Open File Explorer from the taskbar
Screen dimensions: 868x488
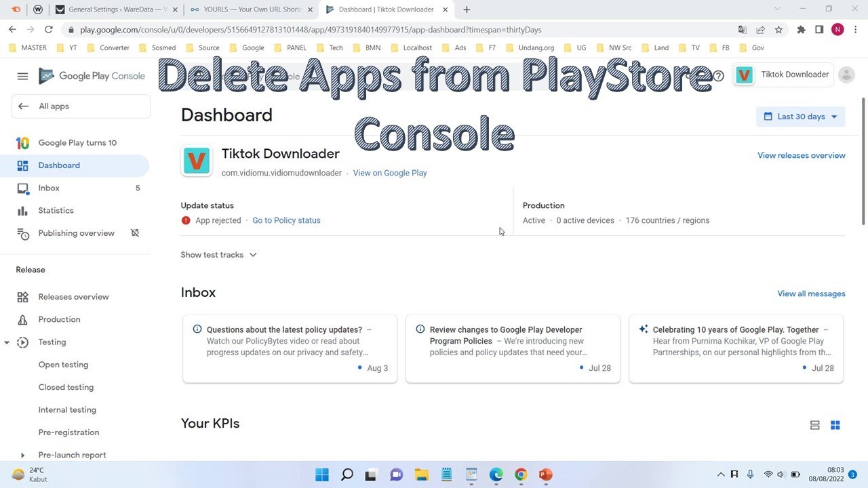pos(422,474)
